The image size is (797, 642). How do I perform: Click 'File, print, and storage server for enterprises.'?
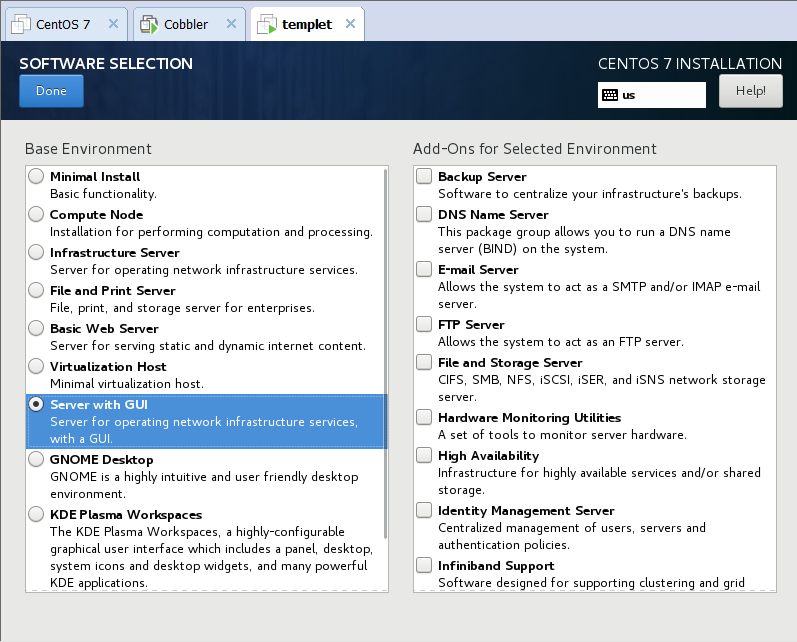[182, 308]
